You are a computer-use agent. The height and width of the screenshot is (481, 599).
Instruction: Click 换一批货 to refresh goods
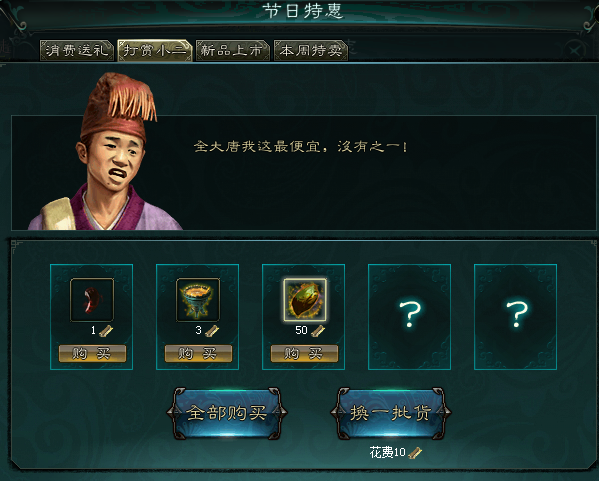(391, 413)
